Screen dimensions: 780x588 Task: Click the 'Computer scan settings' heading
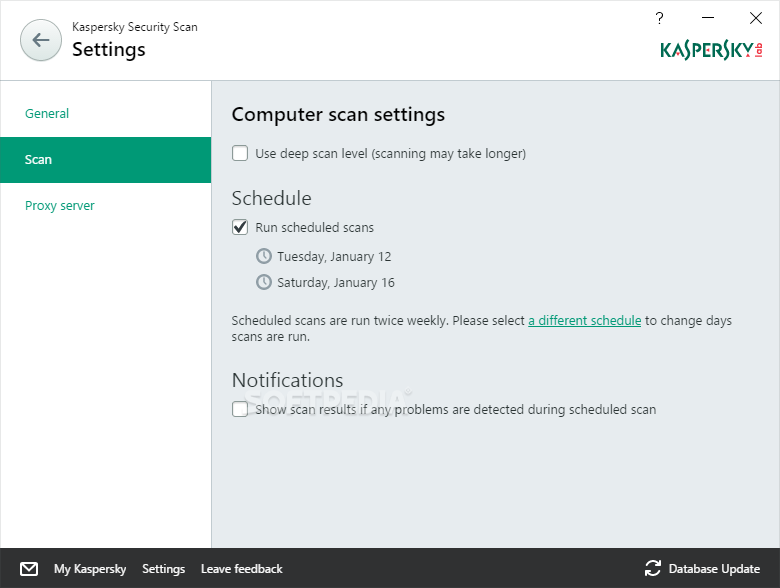(338, 114)
